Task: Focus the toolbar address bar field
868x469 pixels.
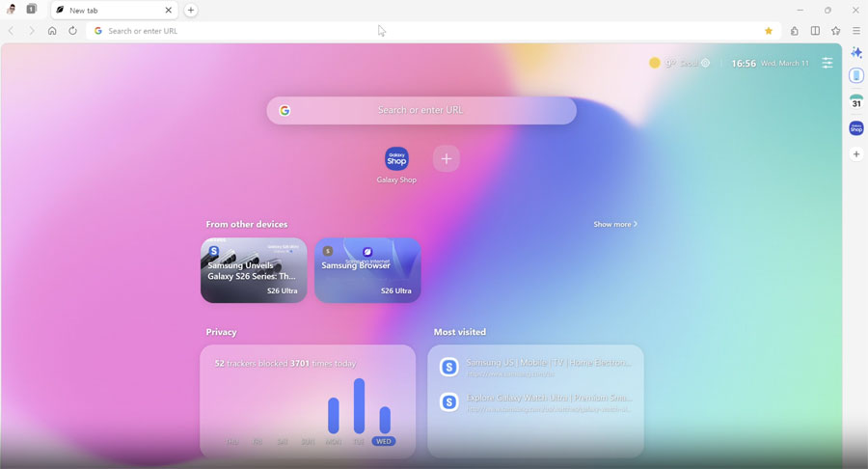Action: point(433,31)
